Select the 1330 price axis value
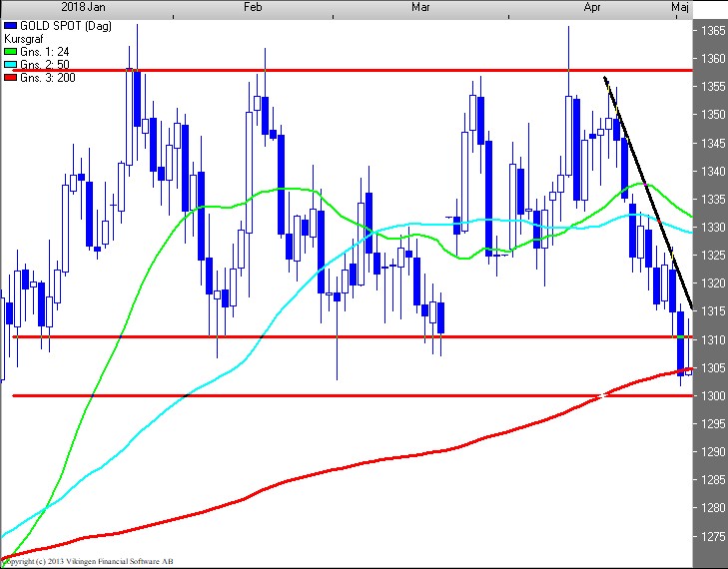 point(711,228)
